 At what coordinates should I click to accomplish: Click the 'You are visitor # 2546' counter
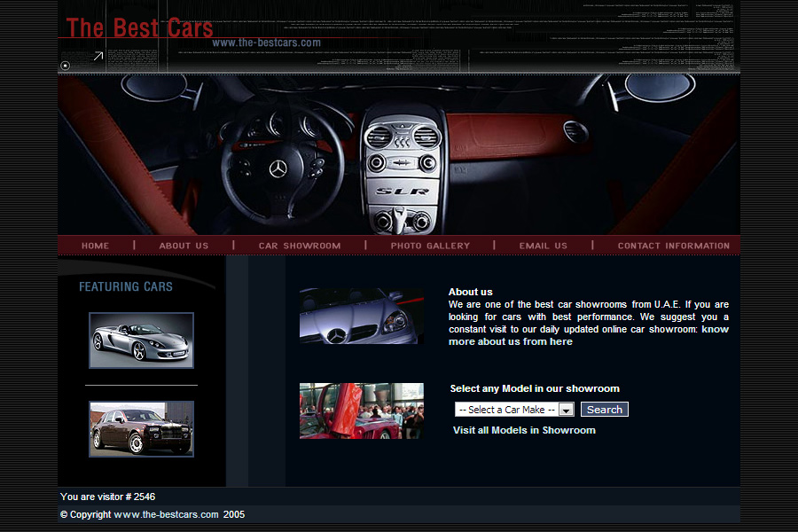click(x=108, y=497)
